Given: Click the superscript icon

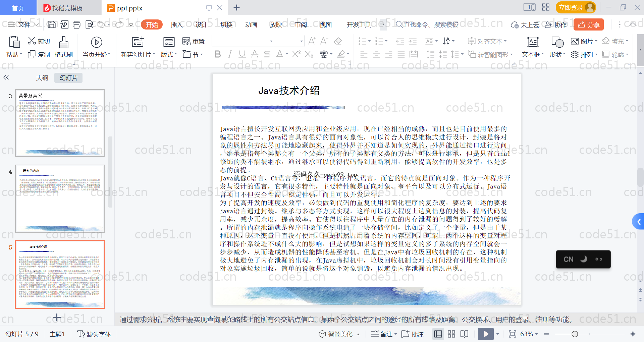Looking at the screenshot, I should coord(296,54).
